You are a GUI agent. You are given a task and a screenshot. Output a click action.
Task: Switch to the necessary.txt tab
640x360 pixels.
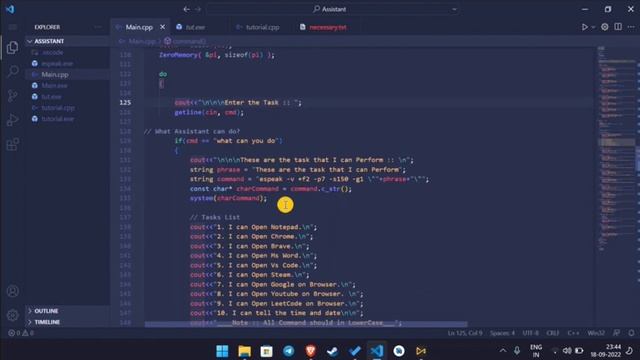tap(328, 27)
